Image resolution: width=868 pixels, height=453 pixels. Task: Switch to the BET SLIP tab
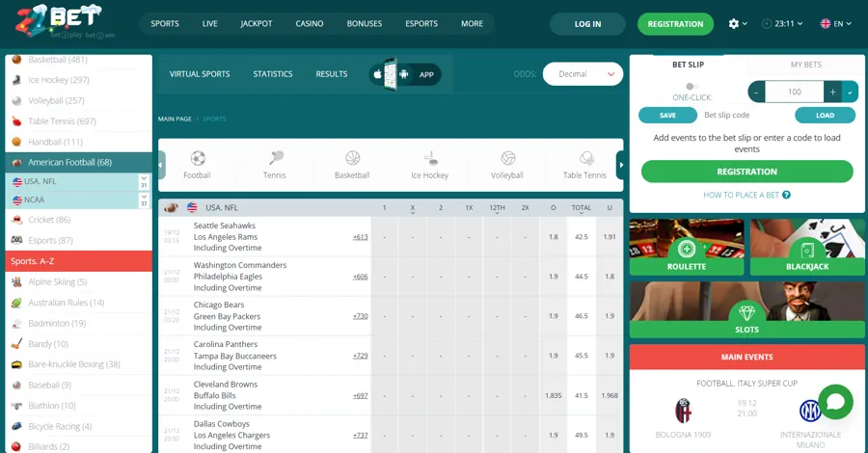(688, 65)
